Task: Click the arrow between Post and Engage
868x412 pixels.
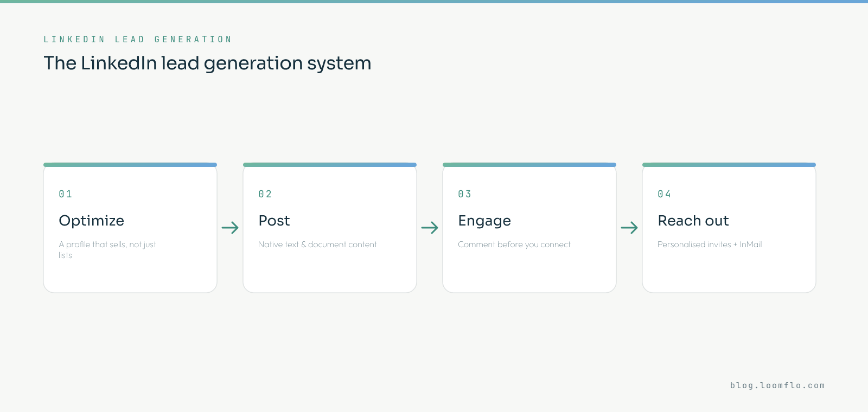Action: (430, 228)
